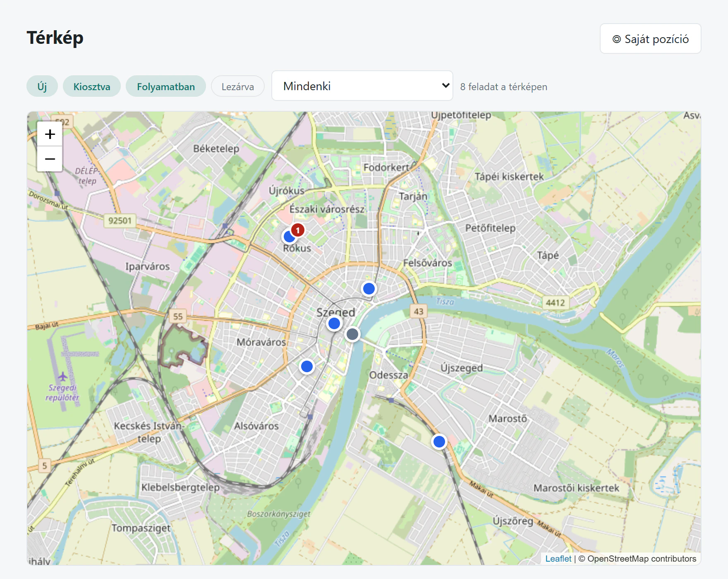Click the Szegedi repülőtér airport label
Image resolution: width=728 pixels, height=579 pixels.
tap(62, 392)
